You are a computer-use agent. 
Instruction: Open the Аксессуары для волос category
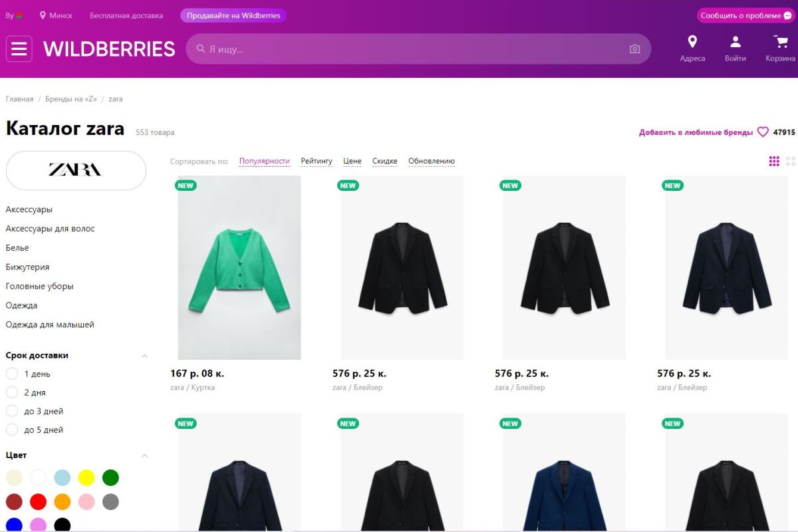tap(51, 229)
